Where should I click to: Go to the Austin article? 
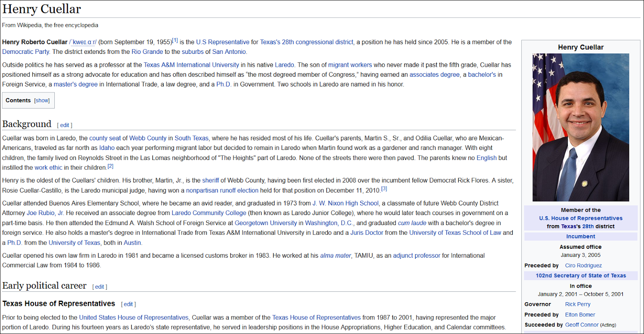tap(132, 243)
